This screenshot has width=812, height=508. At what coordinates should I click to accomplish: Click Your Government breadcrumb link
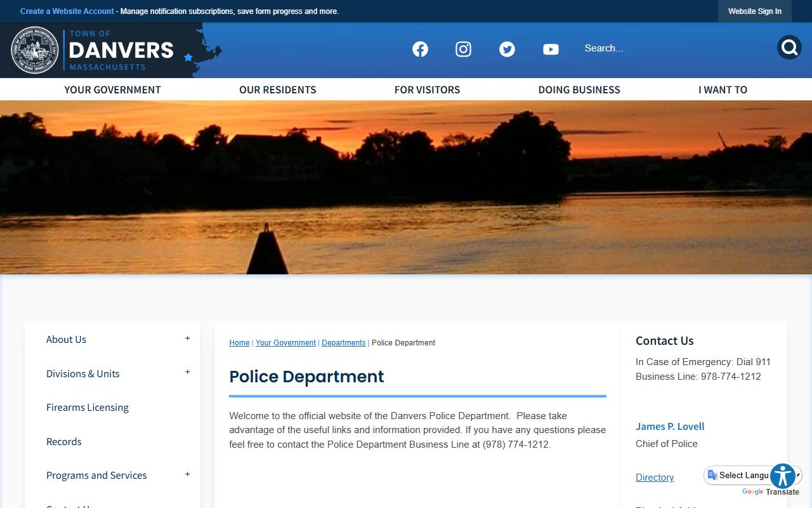coord(285,343)
